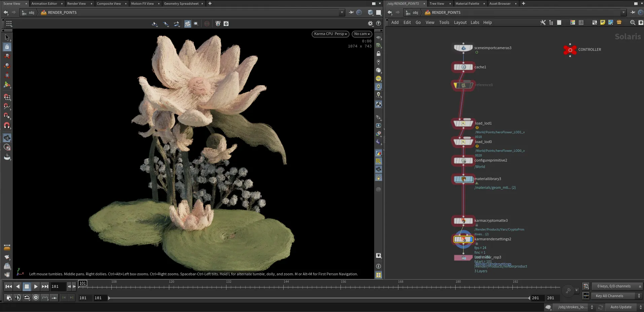Select the karmarendersettings2 node icon
Screen dimensions: 644x312
pos(463,239)
